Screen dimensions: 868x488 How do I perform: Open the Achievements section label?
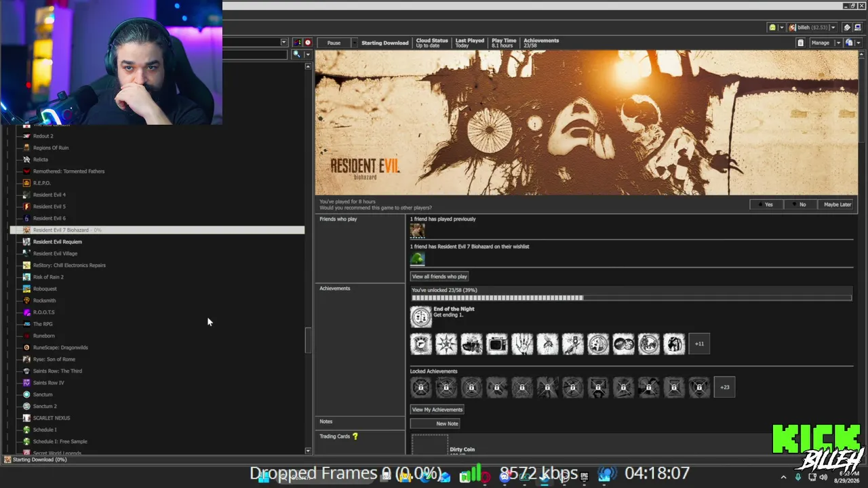click(x=335, y=289)
